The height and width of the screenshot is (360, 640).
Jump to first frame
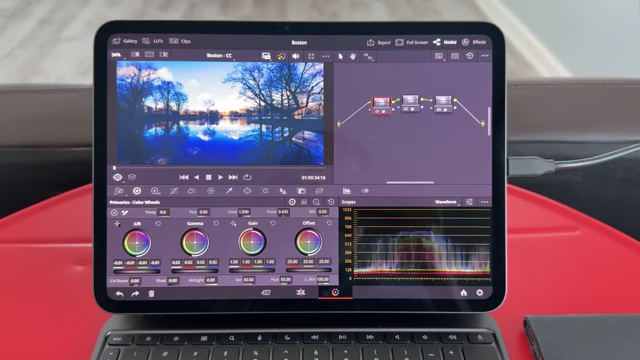[184, 177]
